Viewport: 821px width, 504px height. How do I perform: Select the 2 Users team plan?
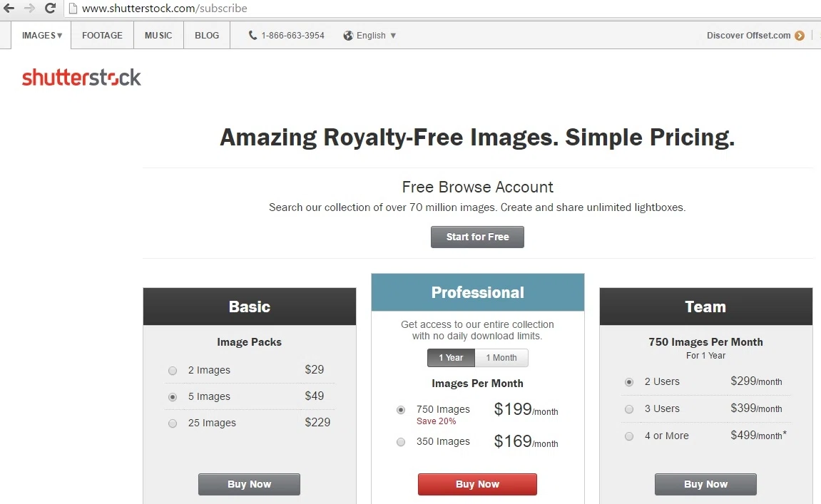pos(629,382)
